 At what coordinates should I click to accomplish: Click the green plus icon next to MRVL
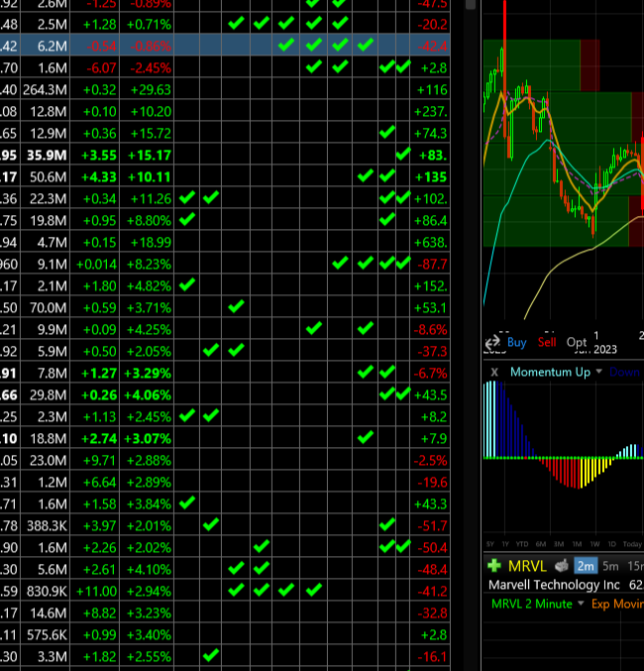click(x=494, y=566)
